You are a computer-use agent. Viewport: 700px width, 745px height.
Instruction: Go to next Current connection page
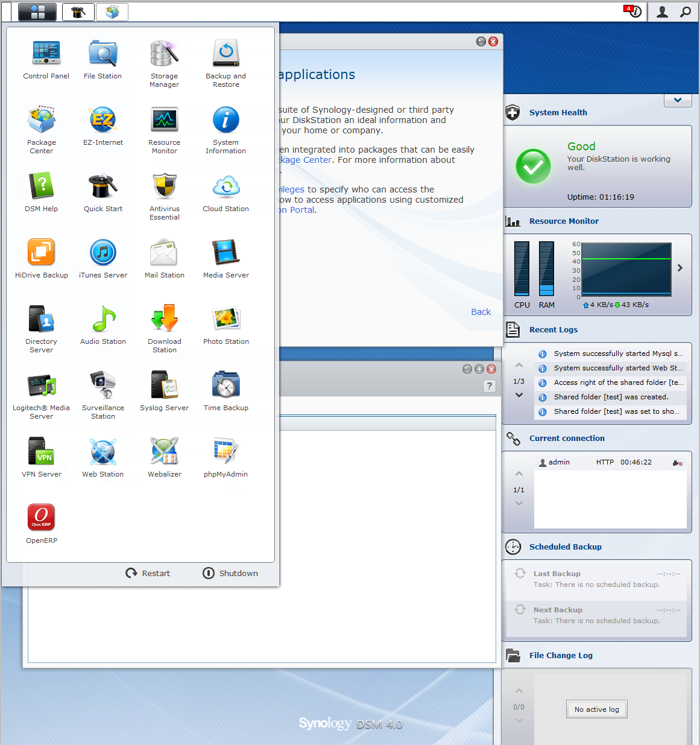(519, 504)
